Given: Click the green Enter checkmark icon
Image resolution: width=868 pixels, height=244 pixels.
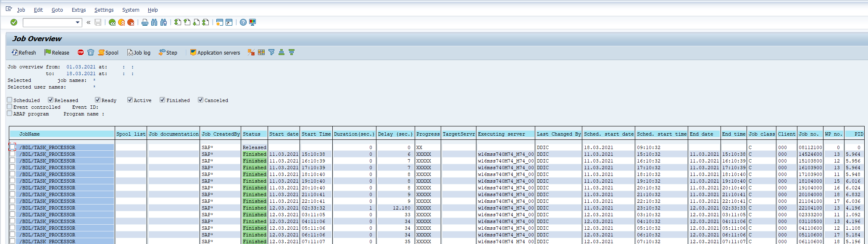Looking at the screenshot, I should [14, 22].
